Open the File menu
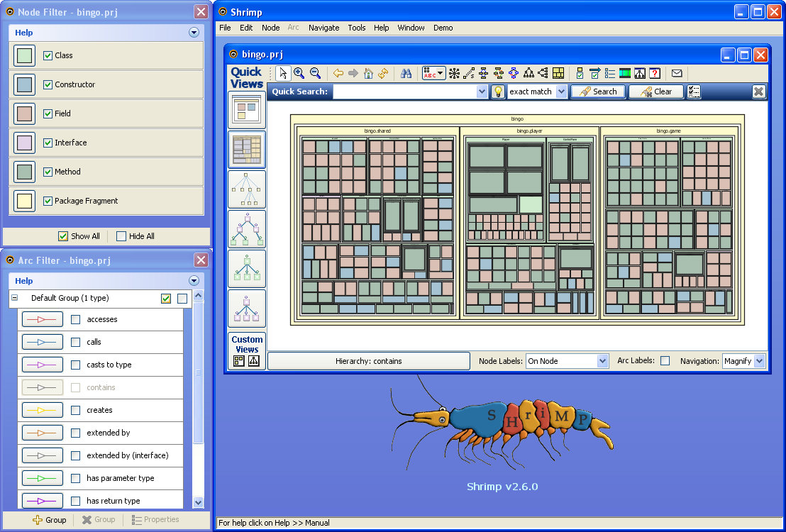Screen dimensions: 786x532 [x=225, y=28]
